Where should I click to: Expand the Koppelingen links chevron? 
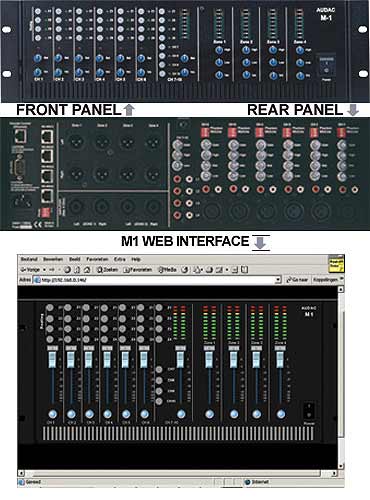click(341, 279)
